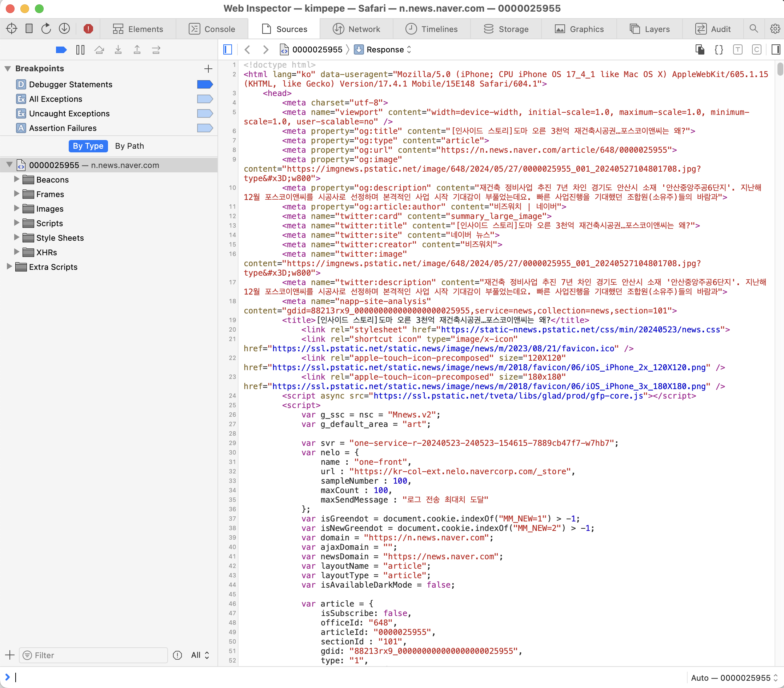Enable All Exceptions breakpoint
Image resolution: width=784 pixels, height=688 pixels.
pos(205,99)
